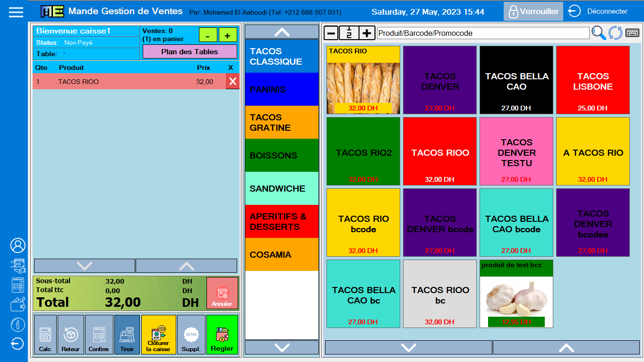Select the APERITIFS & DESSERTS category
This screenshot has width=644, height=362.
(x=282, y=221)
